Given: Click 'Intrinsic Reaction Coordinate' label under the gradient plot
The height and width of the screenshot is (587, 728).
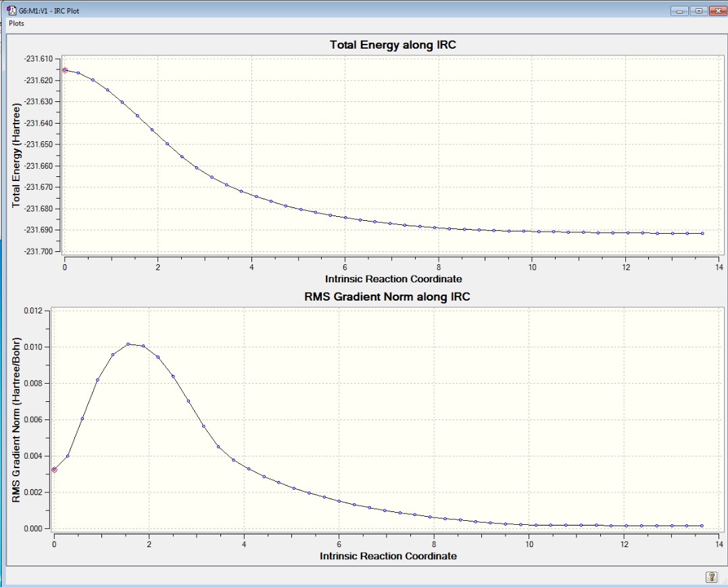Looking at the screenshot, I should [x=388, y=556].
